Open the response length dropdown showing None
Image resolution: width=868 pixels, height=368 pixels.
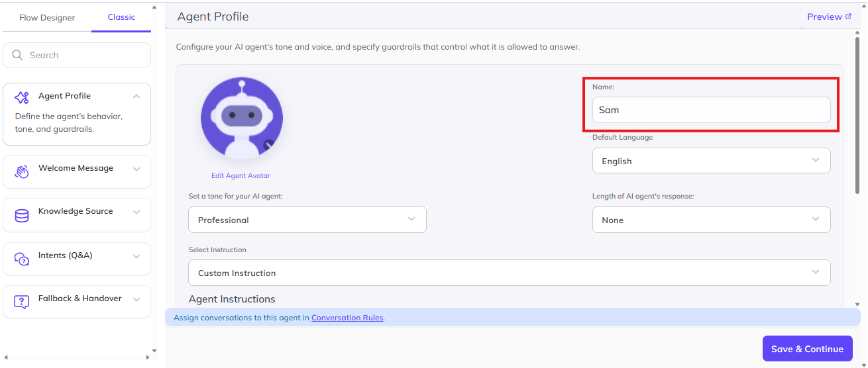pyautogui.click(x=711, y=220)
